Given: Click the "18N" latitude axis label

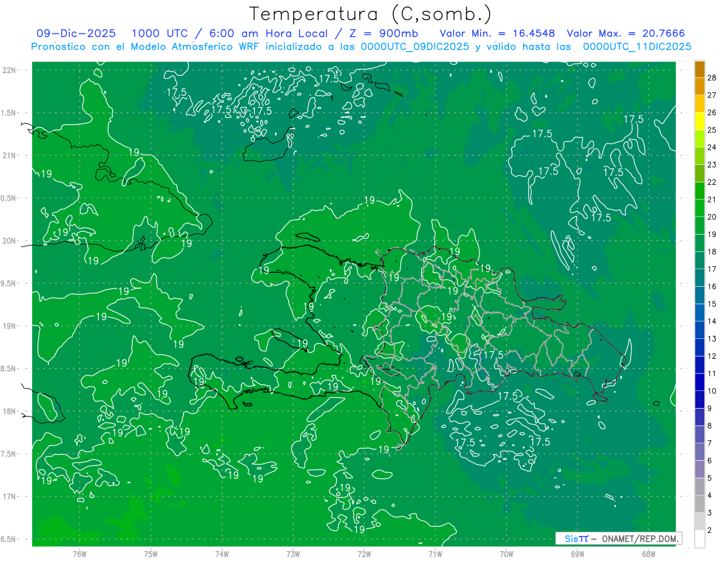Looking at the screenshot, I should [x=9, y=411].
